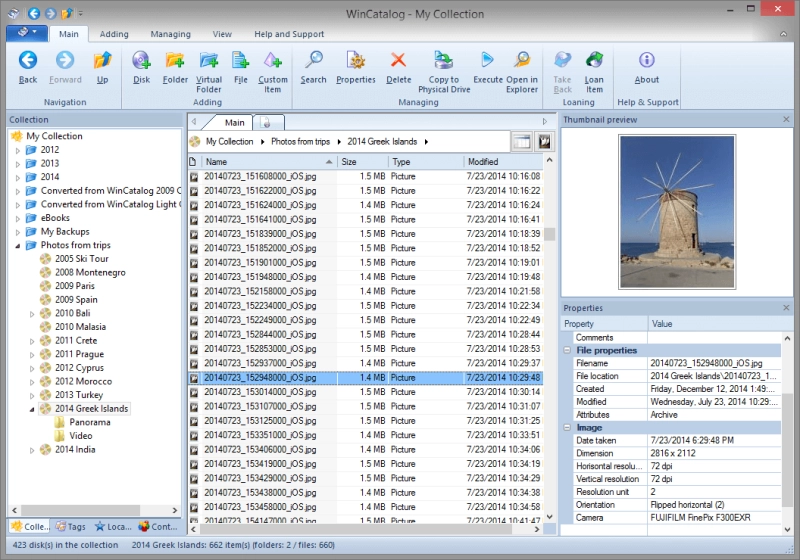
Task: Switch to the Tags panel tab
Action: [71, 527]
